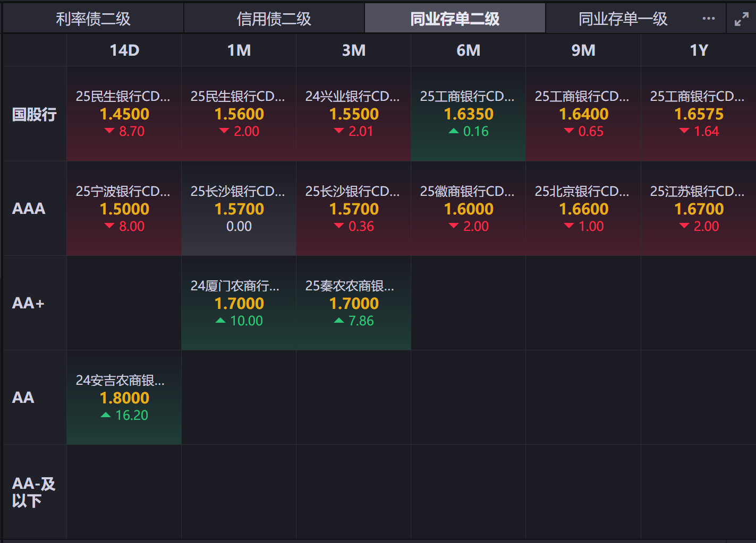Viewport: 756px width, 543px height.
Task: Open 25徽商银行CD cell at 1.6000
Action: tap(469, 209)
